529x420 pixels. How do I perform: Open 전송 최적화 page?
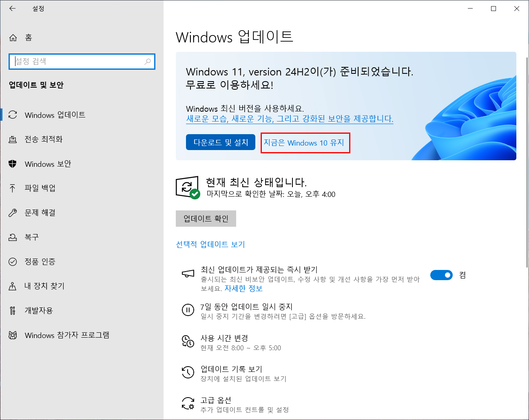pos(82,139)
